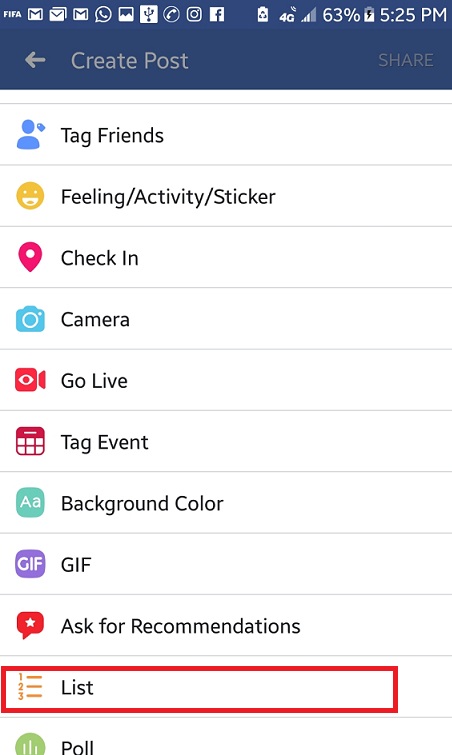Click the Create Post title text
The width and height of the screenshot is (452, 755).
pyautogui.click(x=129, y=61)
